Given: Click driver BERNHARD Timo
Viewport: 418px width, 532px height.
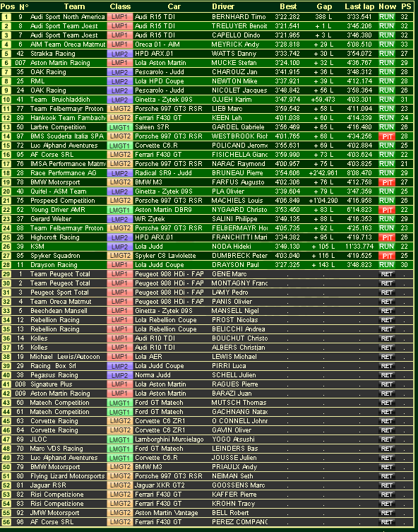Looking at the screenshot, I should (239, 17).
